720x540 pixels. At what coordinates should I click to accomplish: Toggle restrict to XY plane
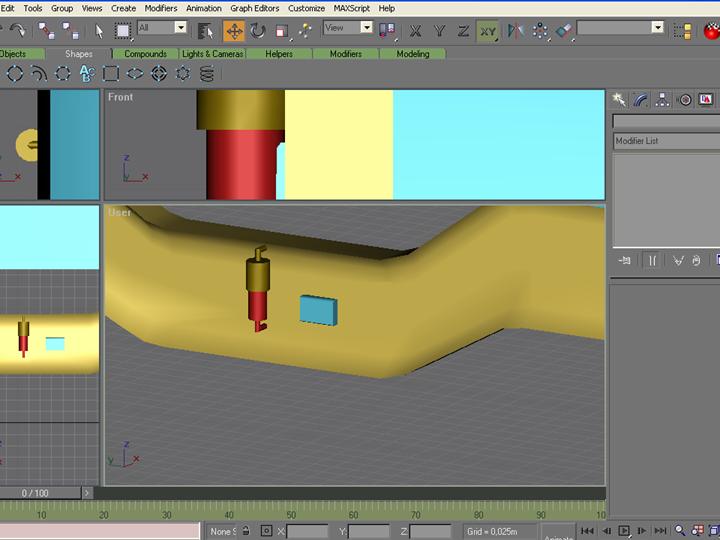488,31
